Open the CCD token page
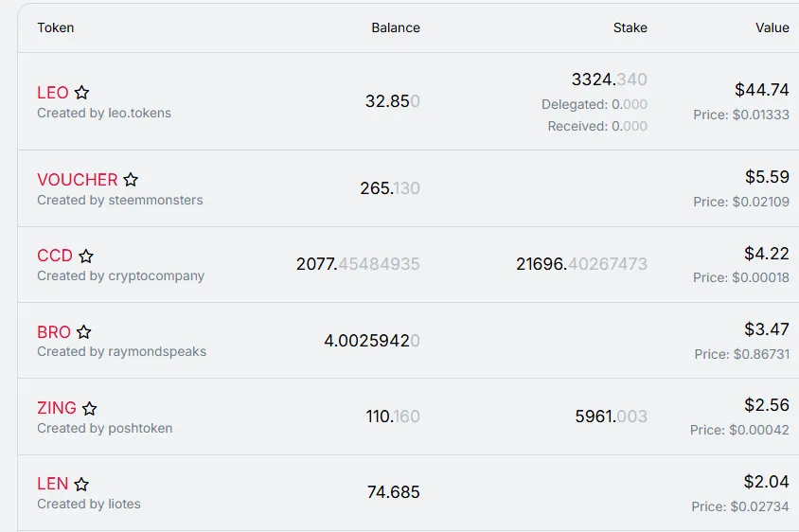 55,256
